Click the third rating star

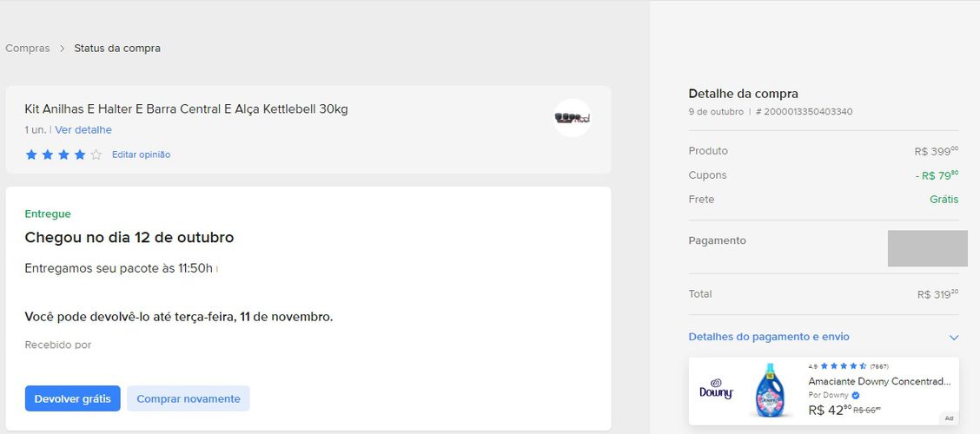pyautogui.click(x=63, y=155)
